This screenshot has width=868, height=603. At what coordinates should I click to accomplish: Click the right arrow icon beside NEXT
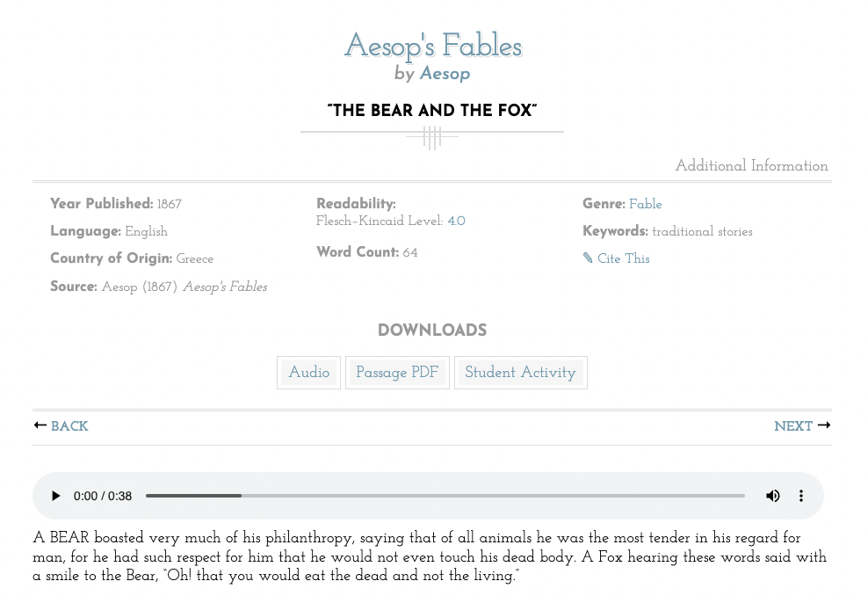pos(823,425)
